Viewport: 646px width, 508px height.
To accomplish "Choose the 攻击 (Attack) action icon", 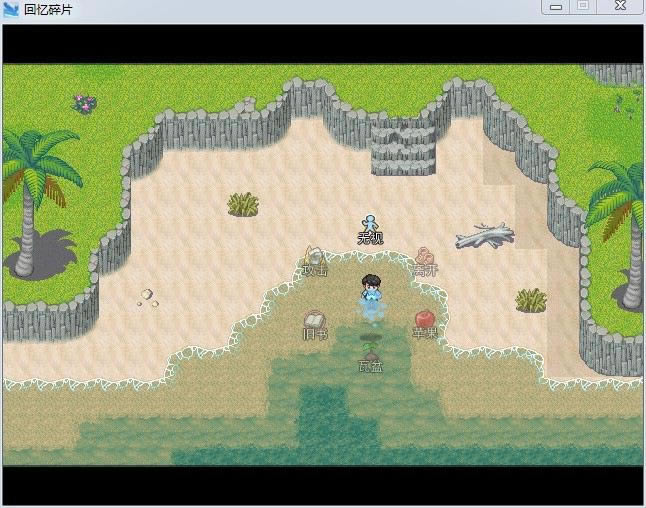I will click(315, 258).
